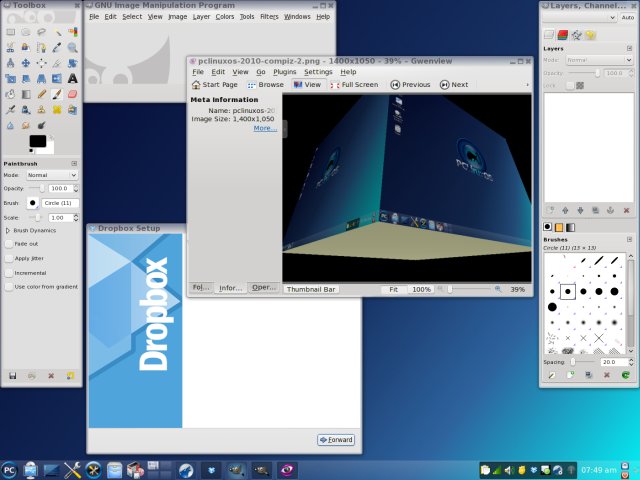Click the black foreground color swatch

[38, 141]
